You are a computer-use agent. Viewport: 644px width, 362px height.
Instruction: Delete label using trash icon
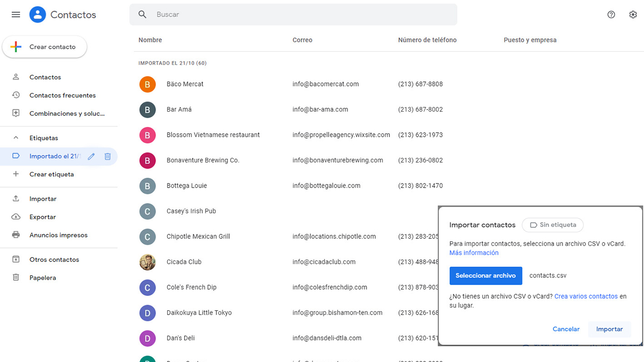coord(108,156)
